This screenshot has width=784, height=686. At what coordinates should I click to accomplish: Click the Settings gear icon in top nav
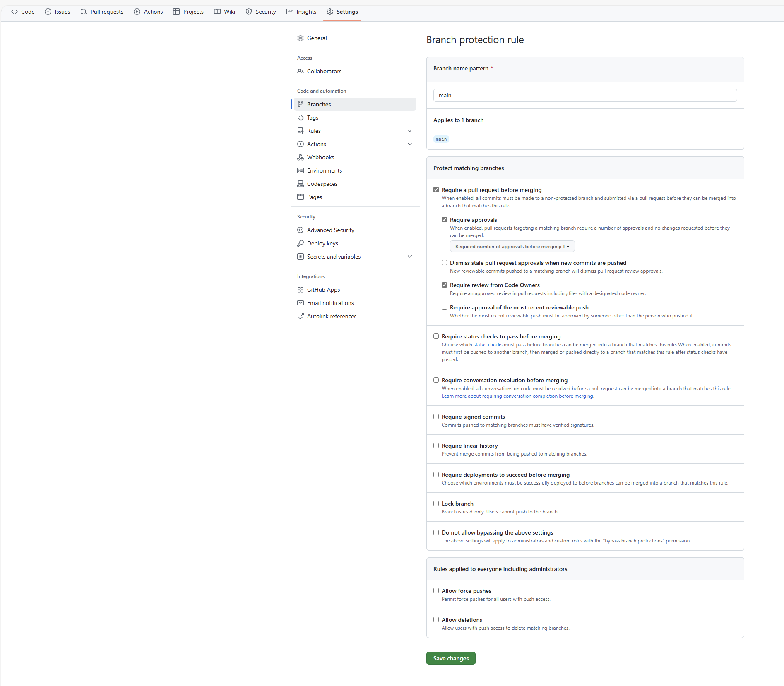330,12
